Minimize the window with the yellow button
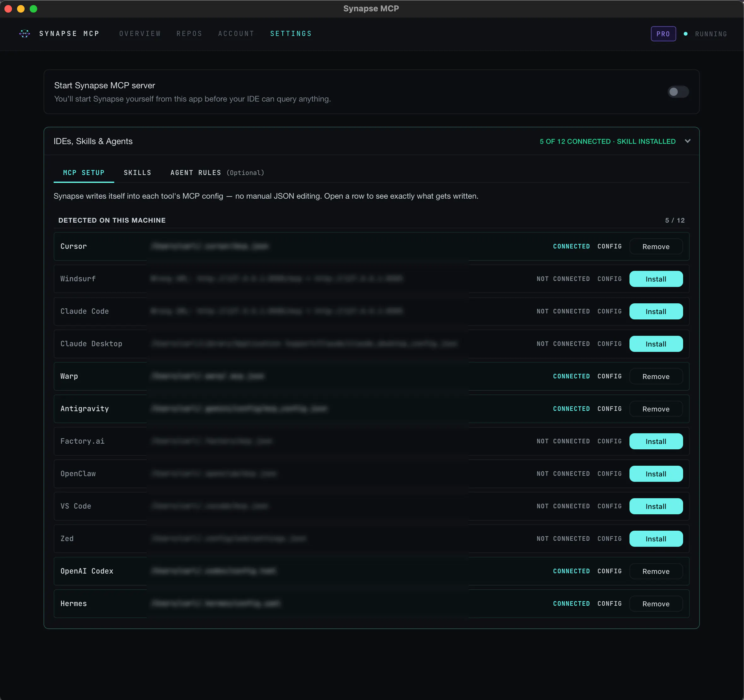The image size is (744, 700). tap(21, 9)
